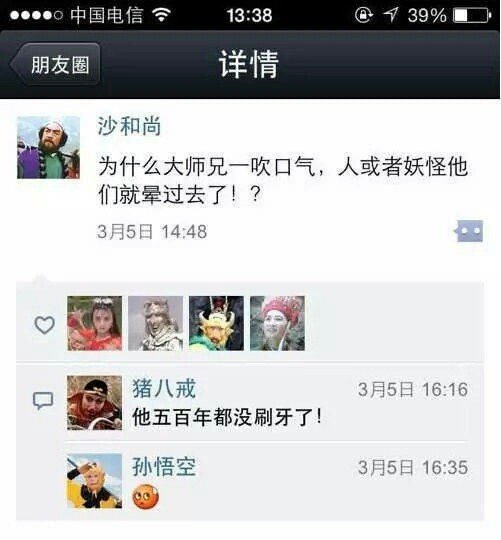Tap the 详情 title bar
501x540 pixels.
(x=249, y=64)
